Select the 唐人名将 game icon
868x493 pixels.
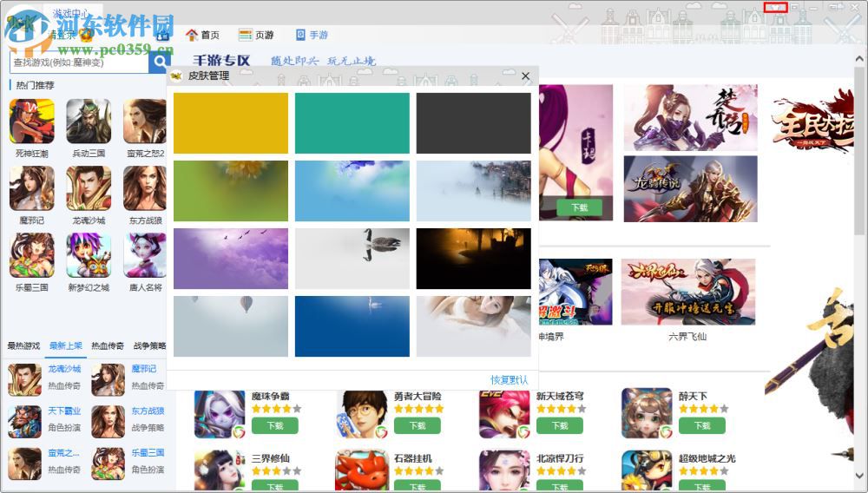pyautogui.click(x=144, y=255)
